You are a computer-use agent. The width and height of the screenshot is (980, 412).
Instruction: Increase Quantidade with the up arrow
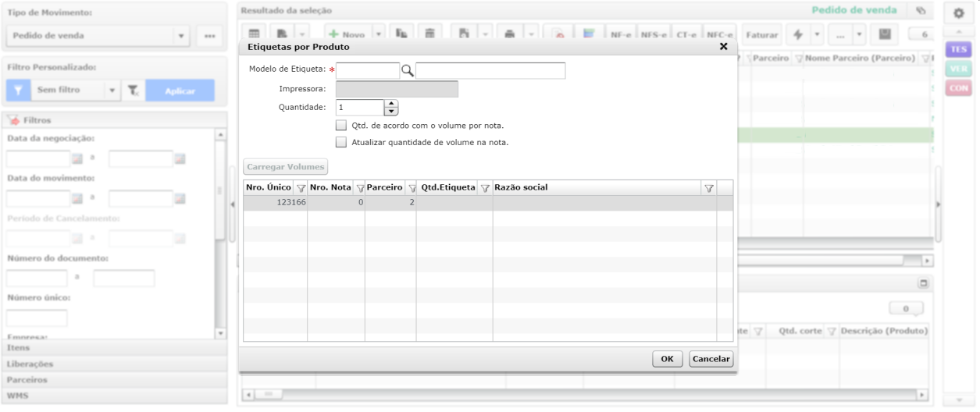point(391,104)
